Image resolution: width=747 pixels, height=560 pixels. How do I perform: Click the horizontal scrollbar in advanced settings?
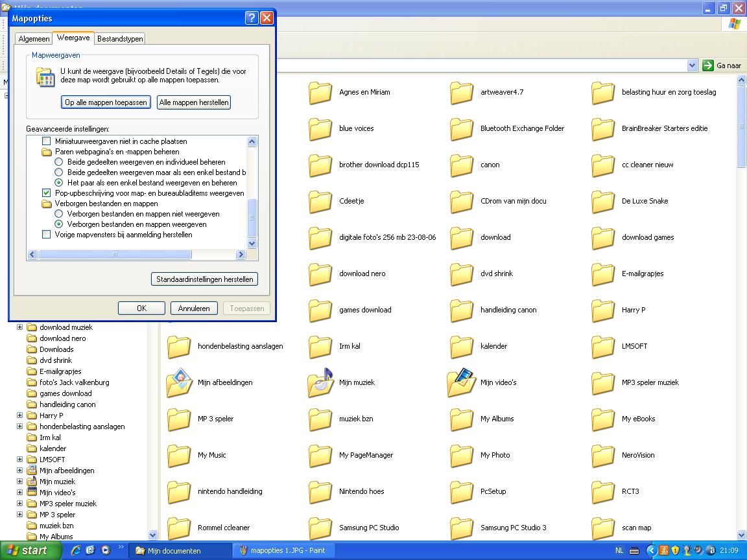coord(115,255)
